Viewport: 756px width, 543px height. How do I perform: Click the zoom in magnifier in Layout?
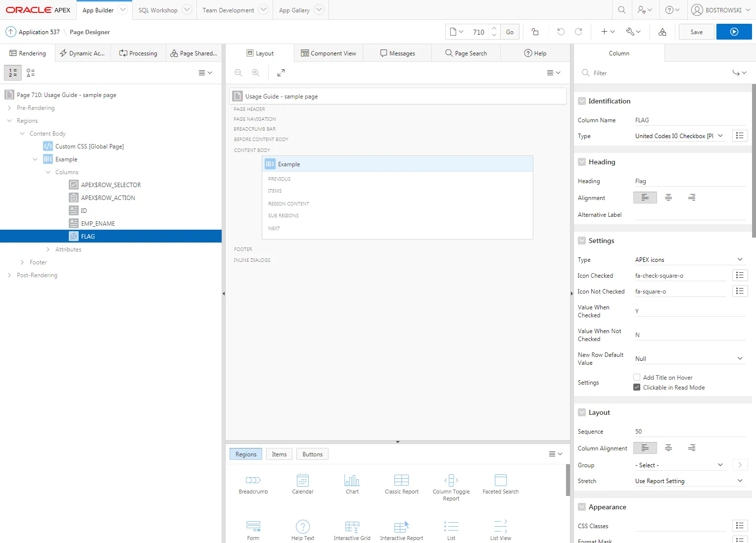(256, 73)
